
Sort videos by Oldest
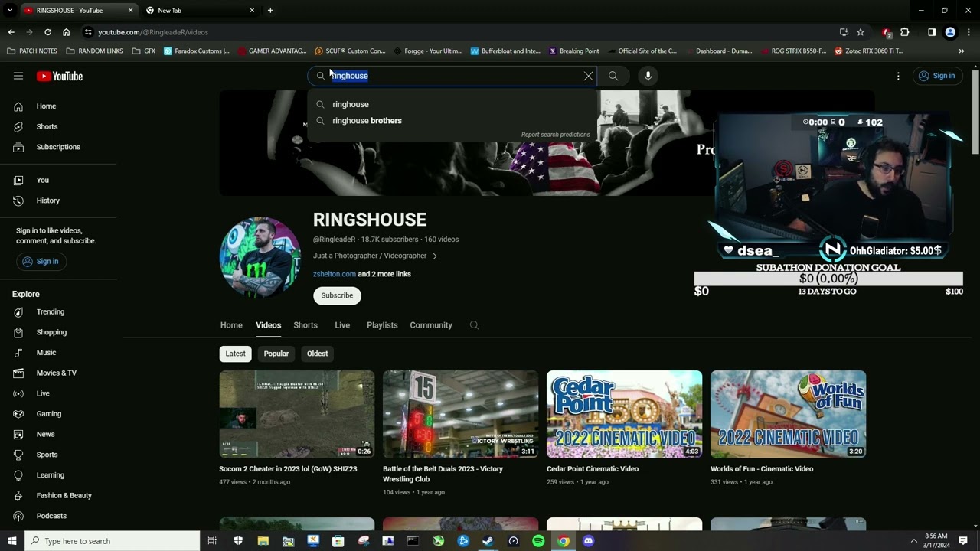(x=317, y=354)
